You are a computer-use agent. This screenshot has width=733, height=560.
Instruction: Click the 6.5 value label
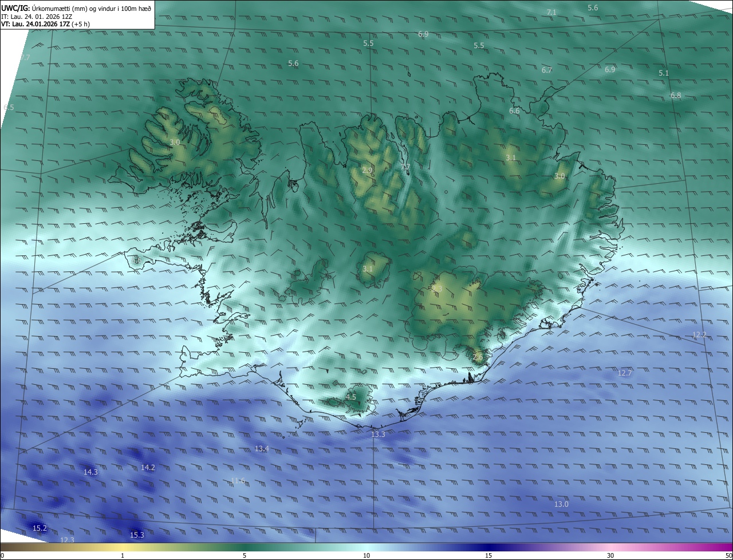pyautogui.click(x=9, y=108)
